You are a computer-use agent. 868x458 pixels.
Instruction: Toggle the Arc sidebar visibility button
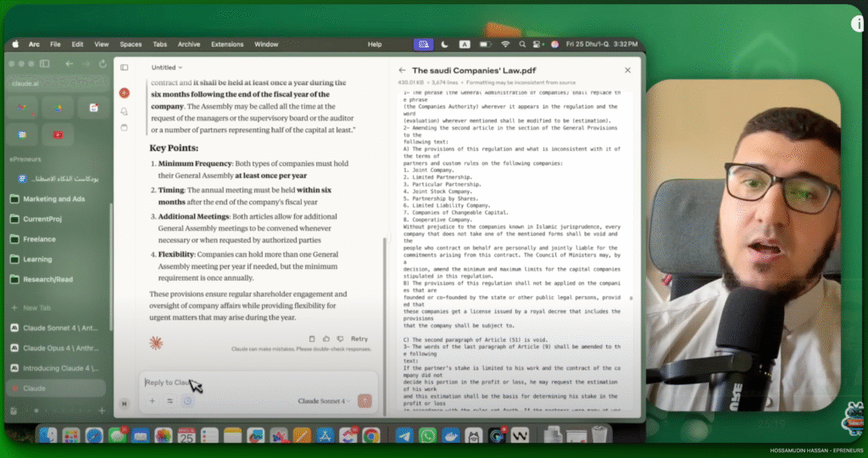[x=18, y=64]
